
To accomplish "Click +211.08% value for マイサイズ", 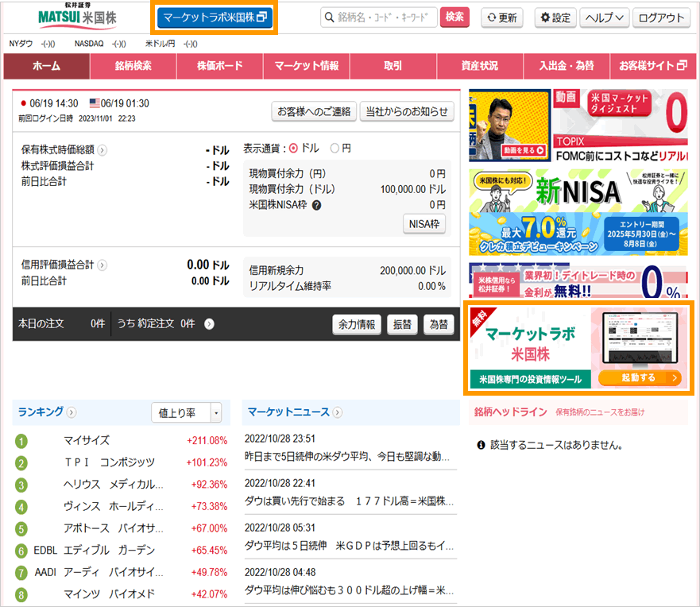I will (207, 440).
